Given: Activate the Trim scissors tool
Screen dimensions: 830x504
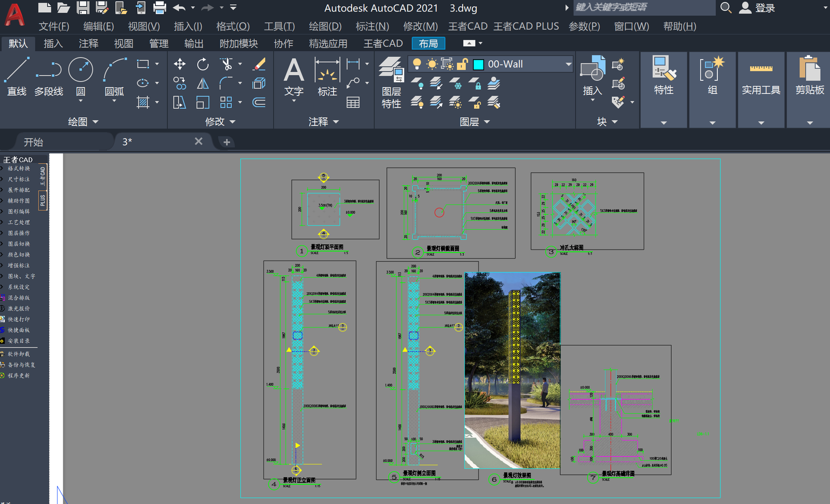Looking at the screenshot, I should (x=226, y=64).
